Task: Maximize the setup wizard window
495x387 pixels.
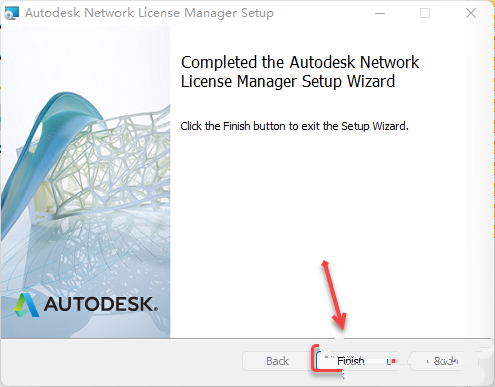Action: [x=425, y=13]
